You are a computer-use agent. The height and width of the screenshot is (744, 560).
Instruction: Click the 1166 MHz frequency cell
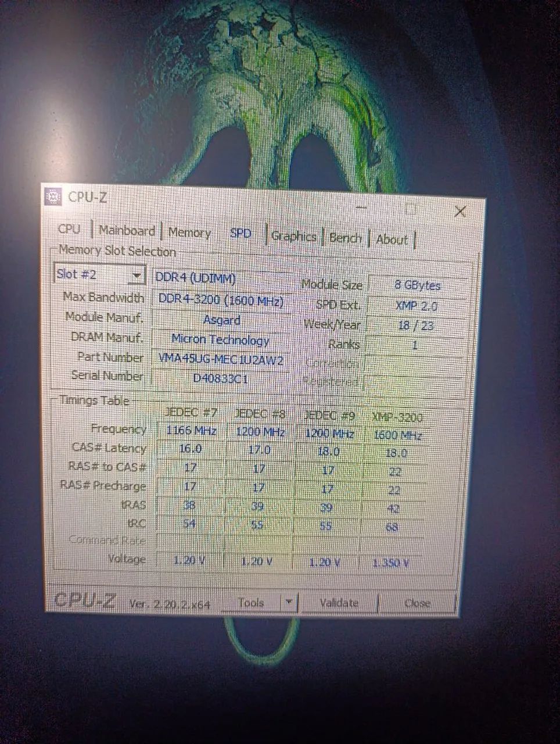coord(191,431)
